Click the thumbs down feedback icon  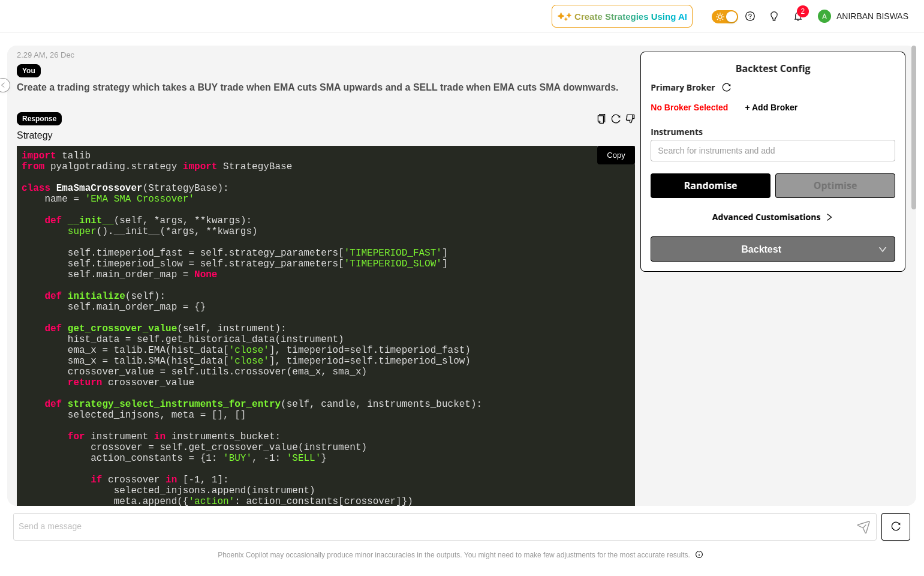pyautogui.click(x=630, y=119)
